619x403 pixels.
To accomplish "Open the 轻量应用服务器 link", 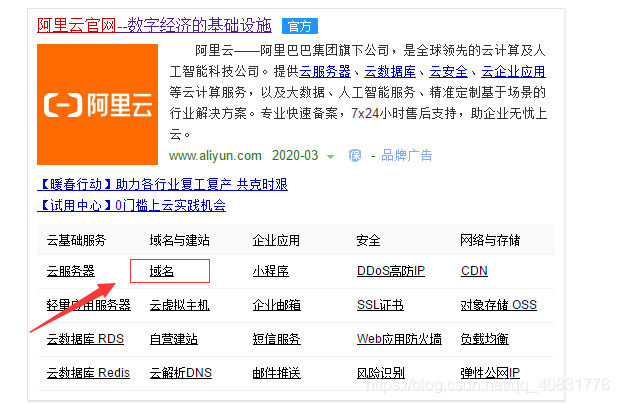I will tap(88, 305).
